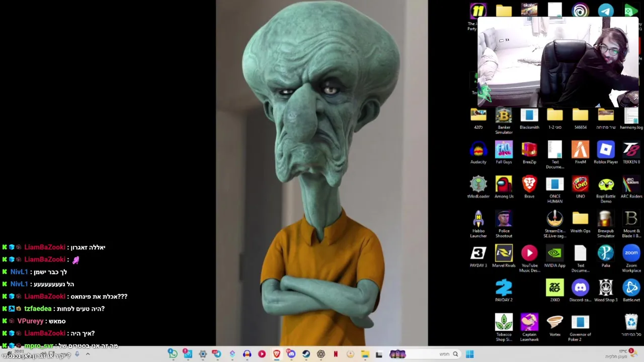The height and width of the screenshot is (362, 644).
Task: Launch Fall Guys from the desktop
Action: (x=504, y=153)
